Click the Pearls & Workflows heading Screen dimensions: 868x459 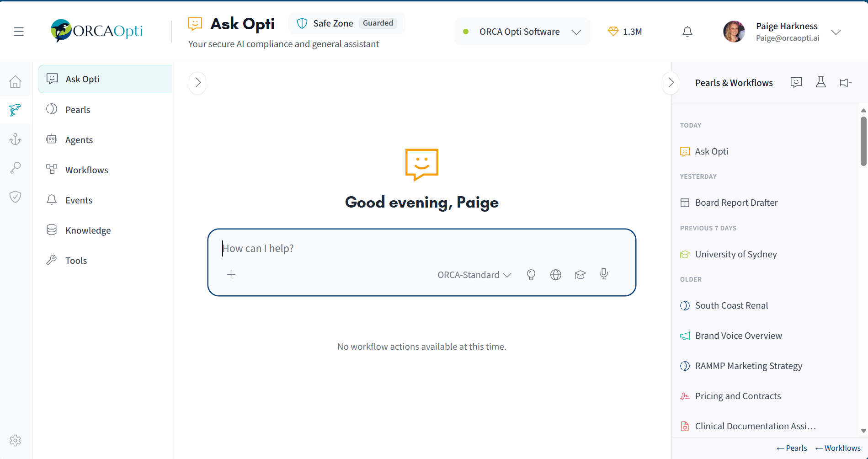click(734, 83)
